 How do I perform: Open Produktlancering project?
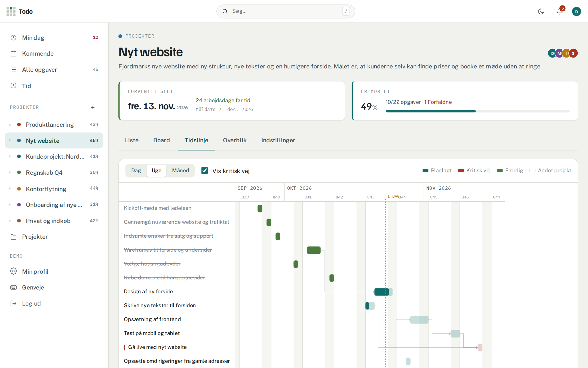coord(54,125)
